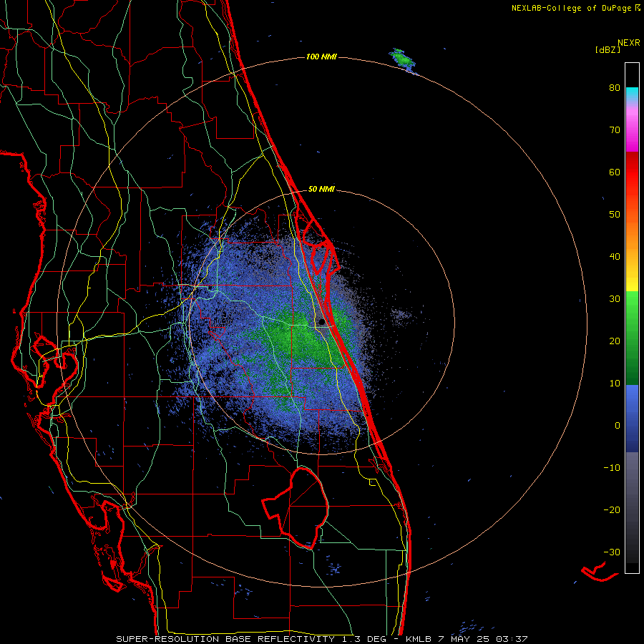Click the '50' value on dBZ scale
Image resolution: width=644 pixels, height=644 pixels.
click(615, 215)
